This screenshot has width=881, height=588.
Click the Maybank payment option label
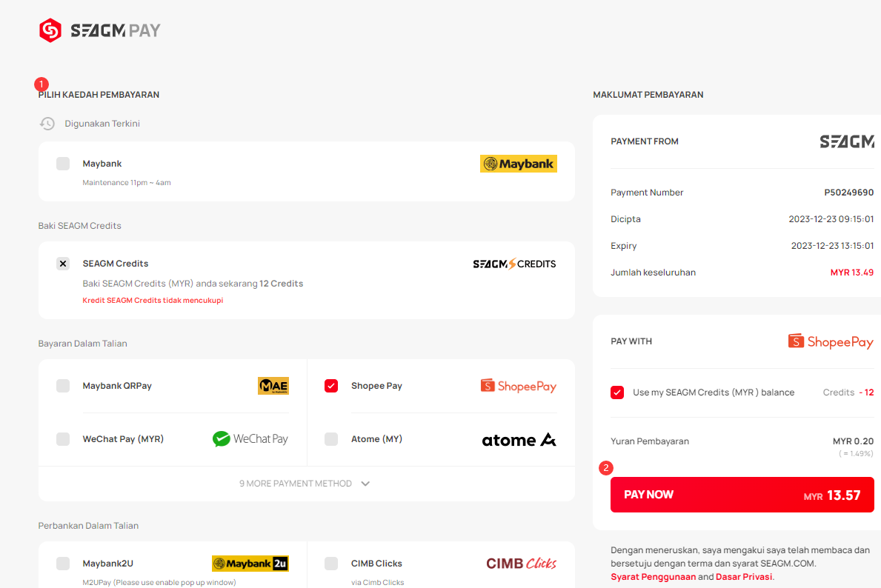click(102, 164)
